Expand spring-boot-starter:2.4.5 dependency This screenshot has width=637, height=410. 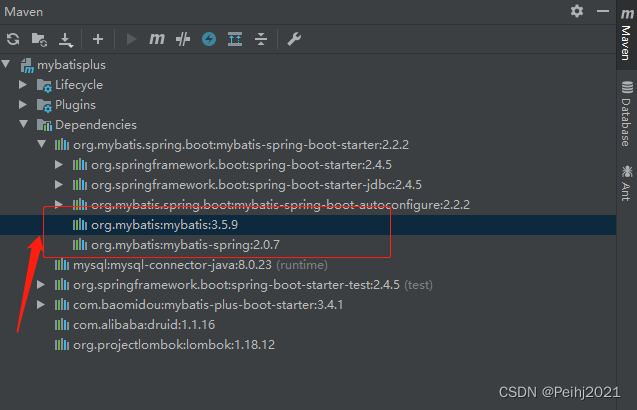point(59,165)
